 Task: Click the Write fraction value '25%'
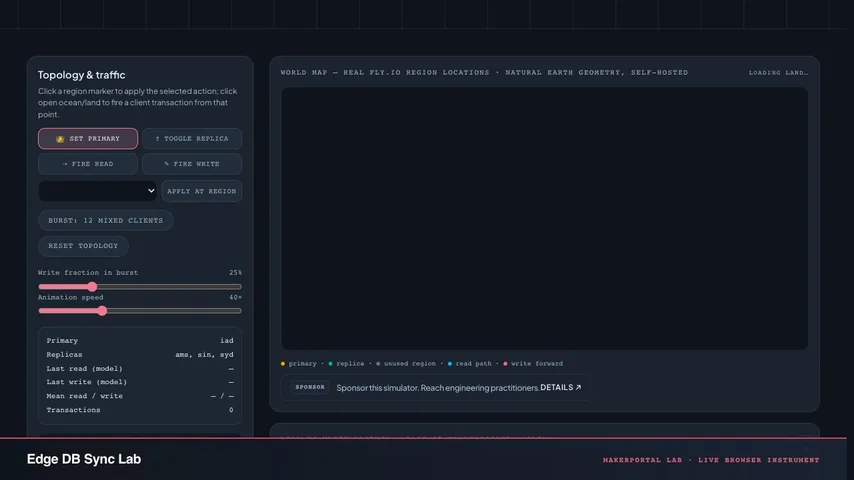point(235,272)
